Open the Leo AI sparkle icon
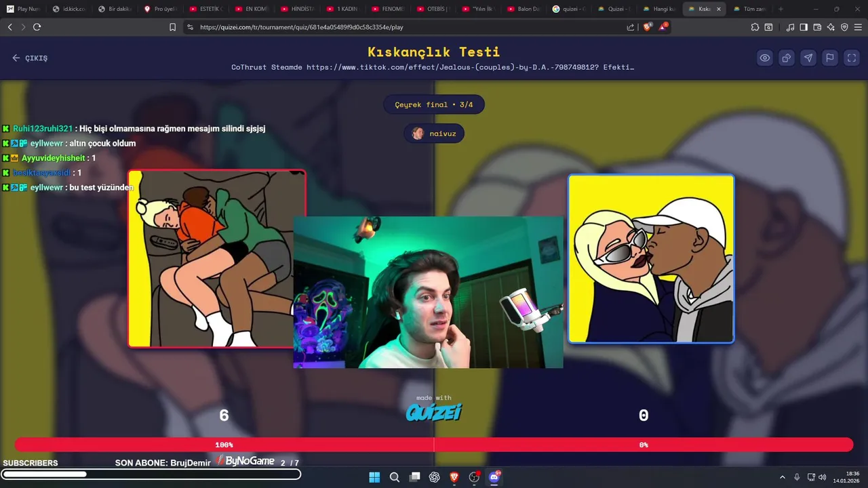 tap(831, 27)
